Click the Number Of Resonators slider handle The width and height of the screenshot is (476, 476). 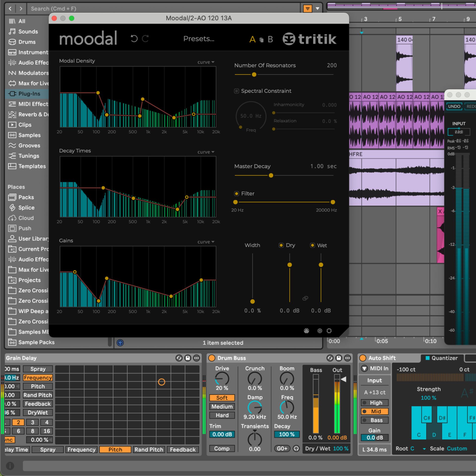254,75
